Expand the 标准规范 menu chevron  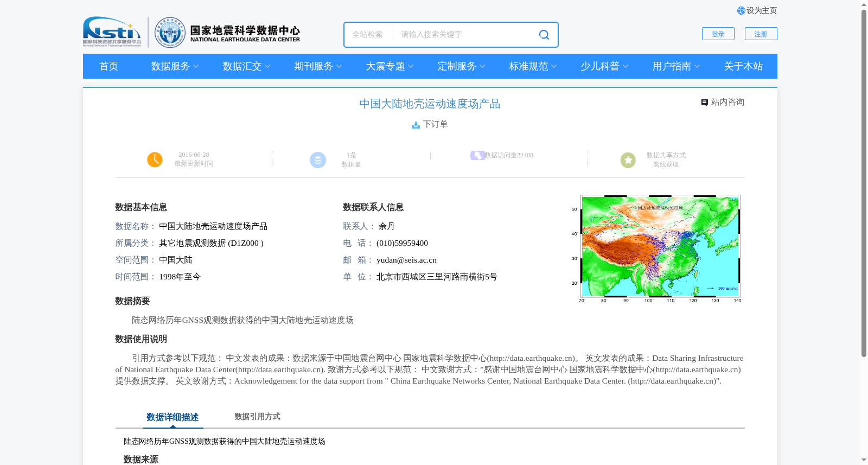pos(554,67)
